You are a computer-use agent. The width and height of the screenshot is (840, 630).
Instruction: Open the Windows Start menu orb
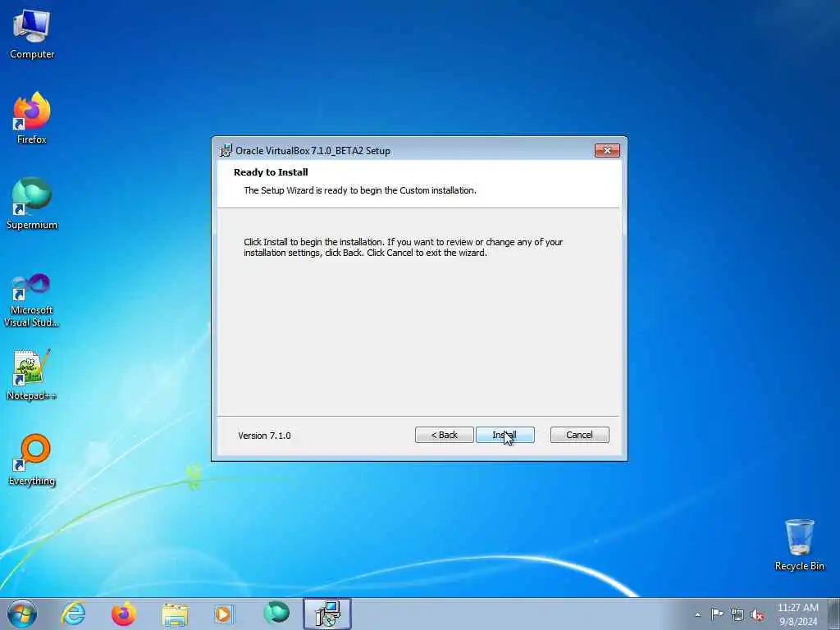22,614
